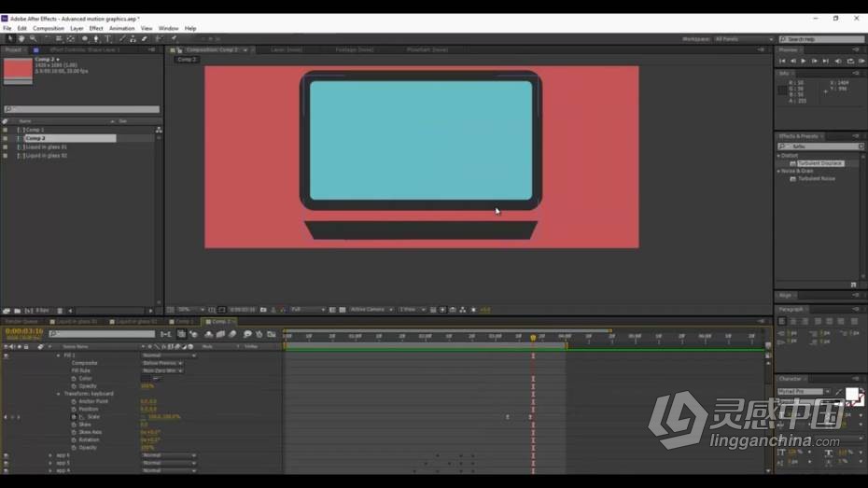Collapse the Transform: keyboard group
The width and height of the screenshot is (868, 488).
[x=59, y=394]
